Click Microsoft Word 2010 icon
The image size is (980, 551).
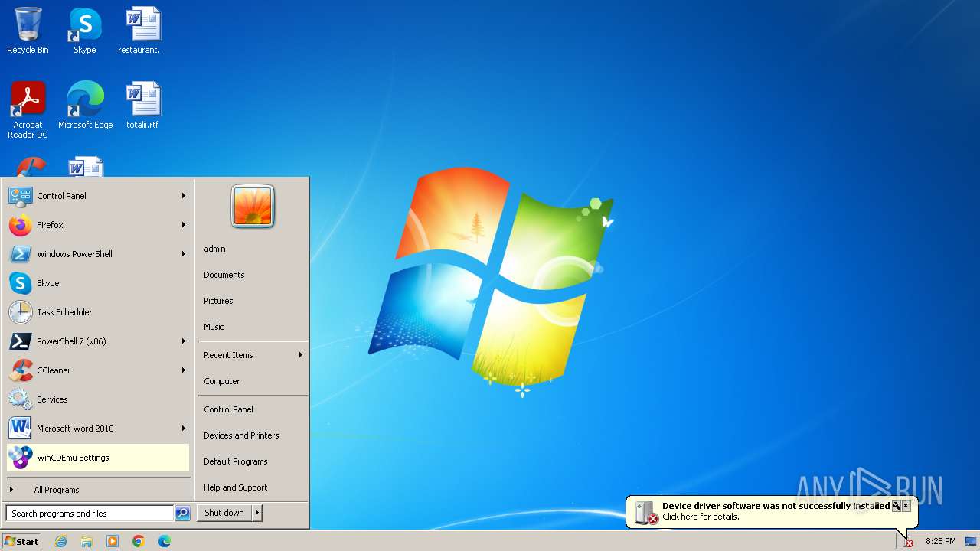point(21,429)
